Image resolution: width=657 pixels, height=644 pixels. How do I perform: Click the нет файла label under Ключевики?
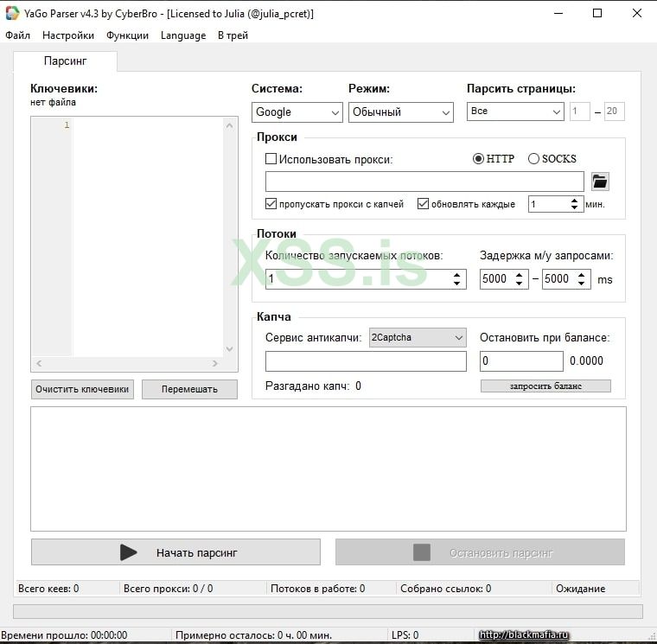[53, 102]
